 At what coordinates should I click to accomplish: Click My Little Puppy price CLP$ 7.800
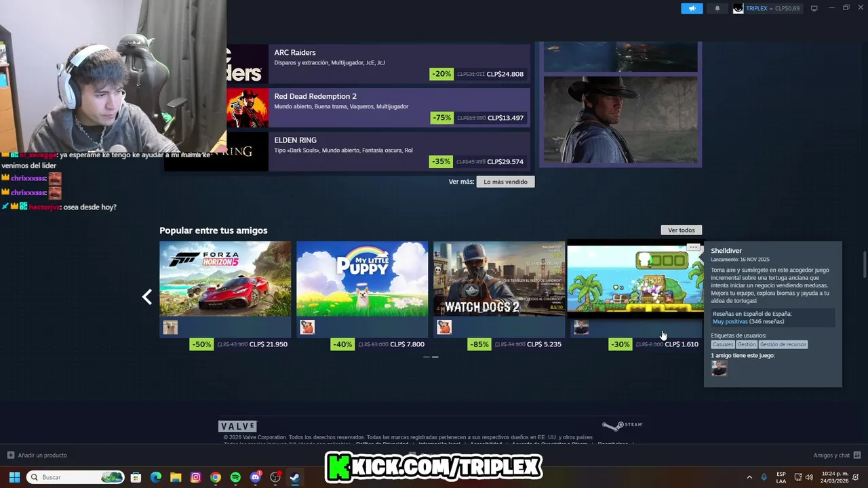coord(408,344)
